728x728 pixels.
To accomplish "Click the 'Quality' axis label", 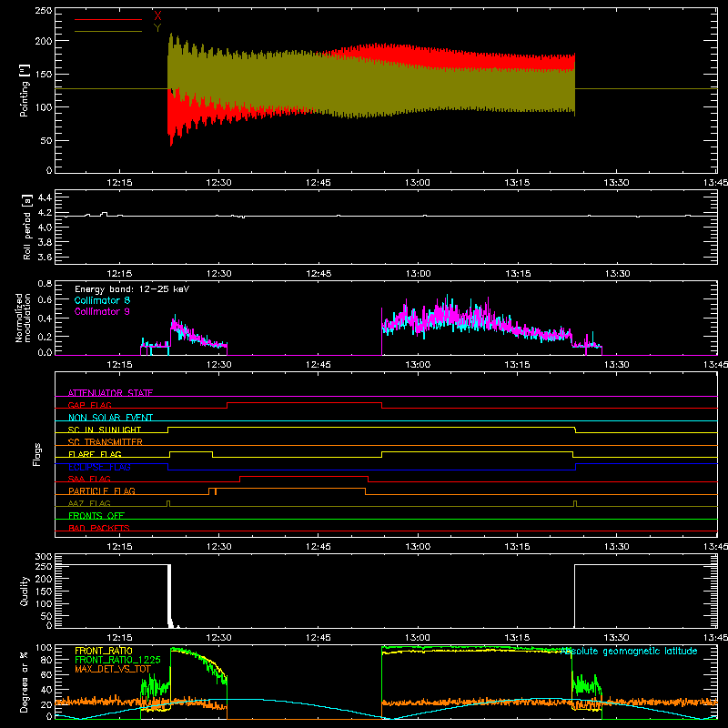I will pyautogui.click(x=25, y=591).
